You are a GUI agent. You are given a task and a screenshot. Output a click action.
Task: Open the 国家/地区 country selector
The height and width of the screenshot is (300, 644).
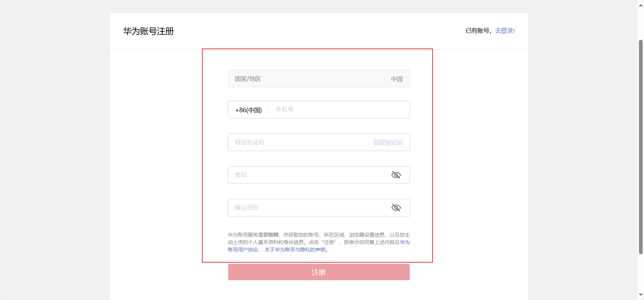(319, 79)
